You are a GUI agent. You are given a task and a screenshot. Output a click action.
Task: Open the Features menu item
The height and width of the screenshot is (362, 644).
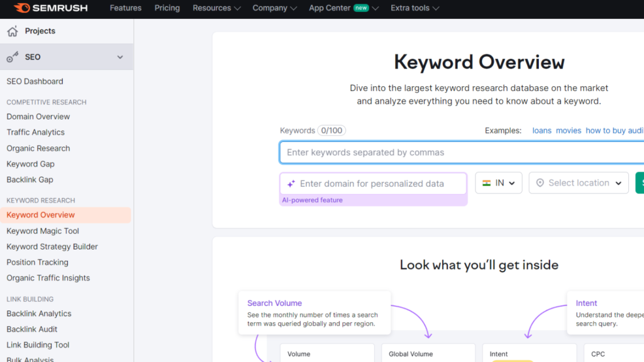(126, 8)
